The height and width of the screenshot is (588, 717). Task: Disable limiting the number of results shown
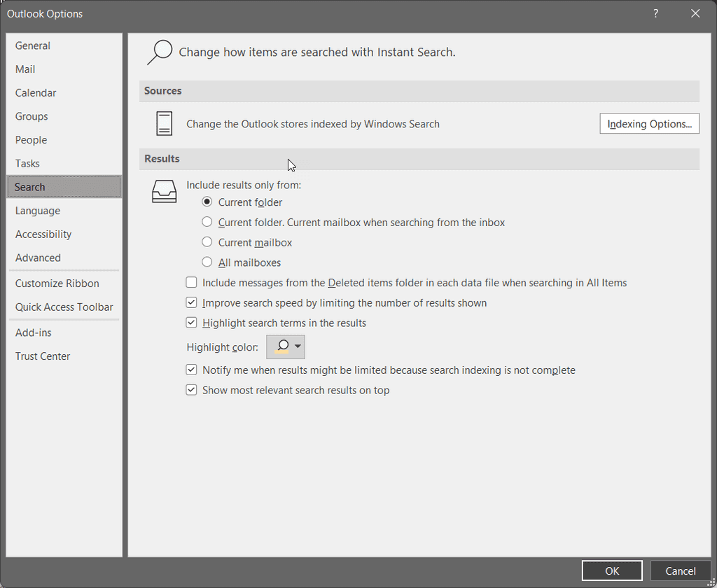click(191, 302)
